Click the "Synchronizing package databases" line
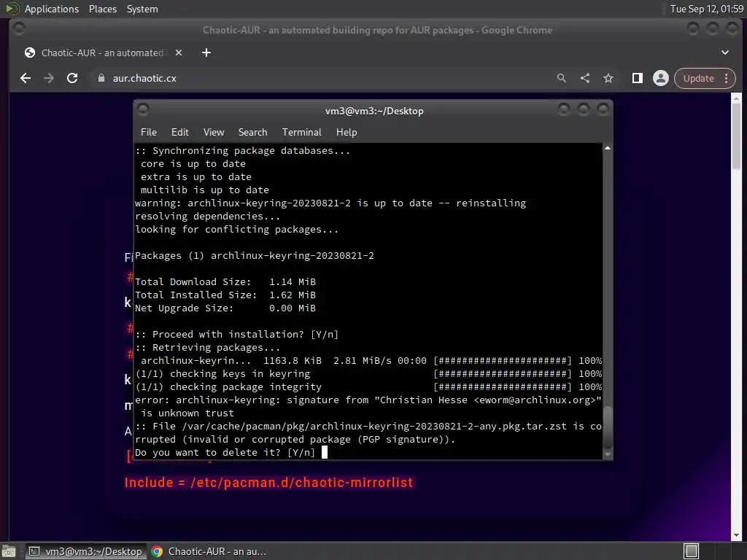The width and height of the screenshot is (747, 560). pyautogui.click(x=242, y=150)
